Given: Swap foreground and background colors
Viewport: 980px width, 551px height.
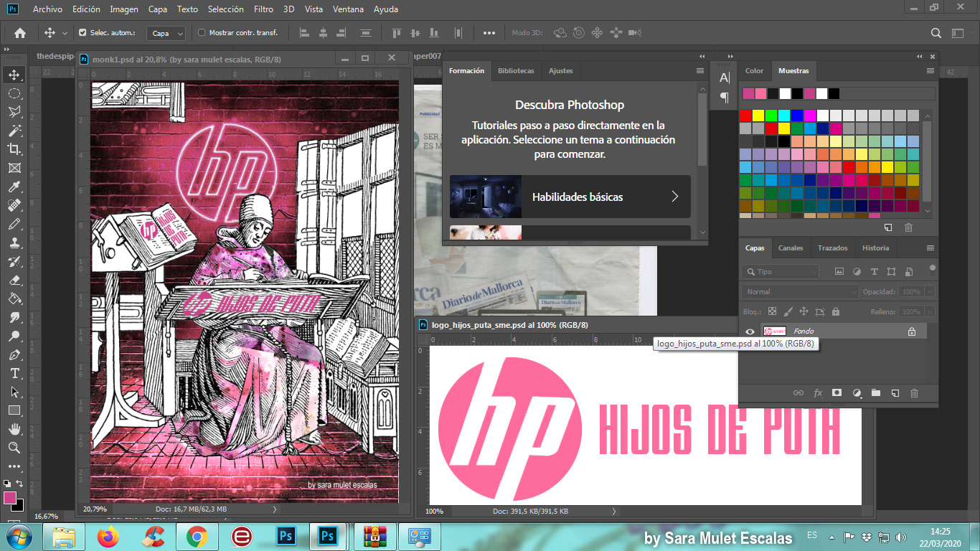Looking at the screenshot, I should tap(19, 484).
